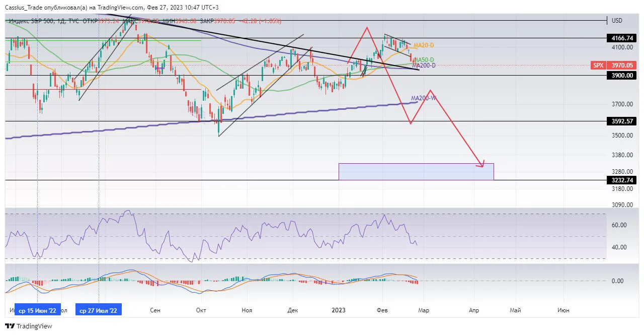Click the 3500.00 price axis value
Image resolution: width=644 pixels, height=335 pixels.
(x=622, y=136)
